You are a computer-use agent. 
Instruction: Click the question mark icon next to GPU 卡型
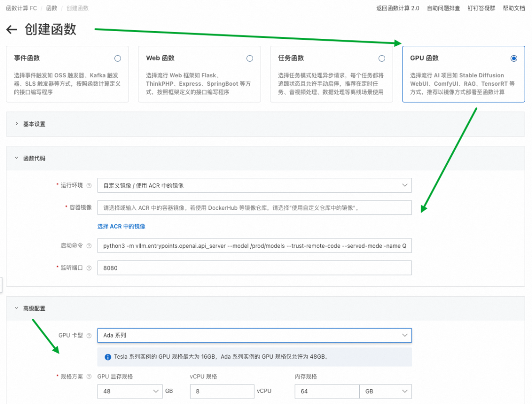coord(89,336)
